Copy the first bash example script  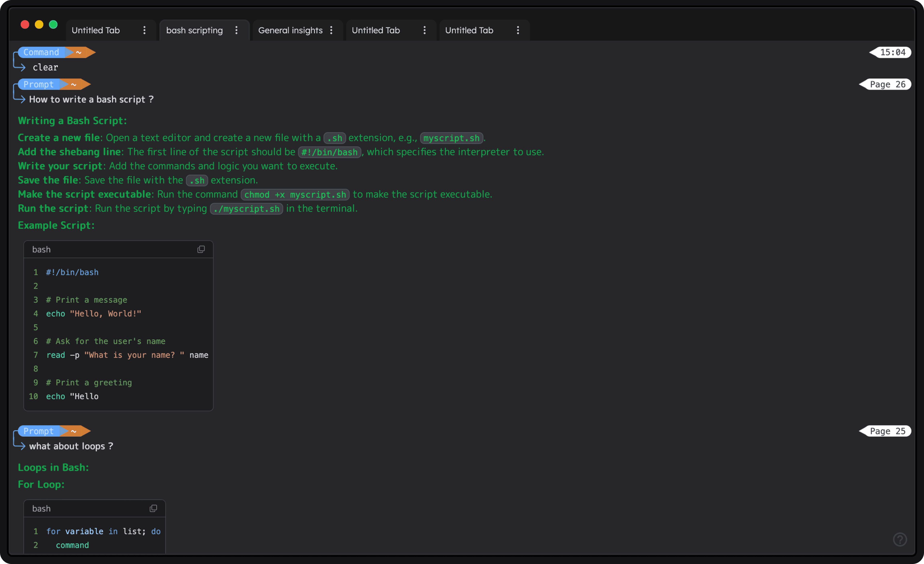[201, 249]
